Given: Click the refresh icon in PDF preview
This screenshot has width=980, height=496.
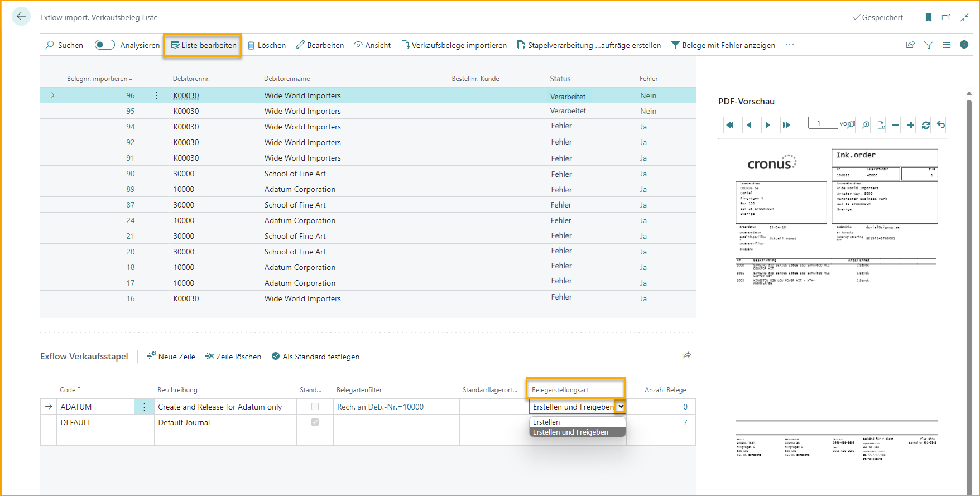Looking at the screenshot, I should point(926,125).
